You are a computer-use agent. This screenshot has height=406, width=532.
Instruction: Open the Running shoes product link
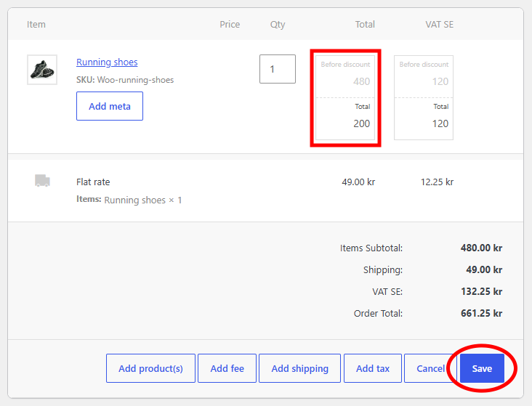tap(107, 62)
